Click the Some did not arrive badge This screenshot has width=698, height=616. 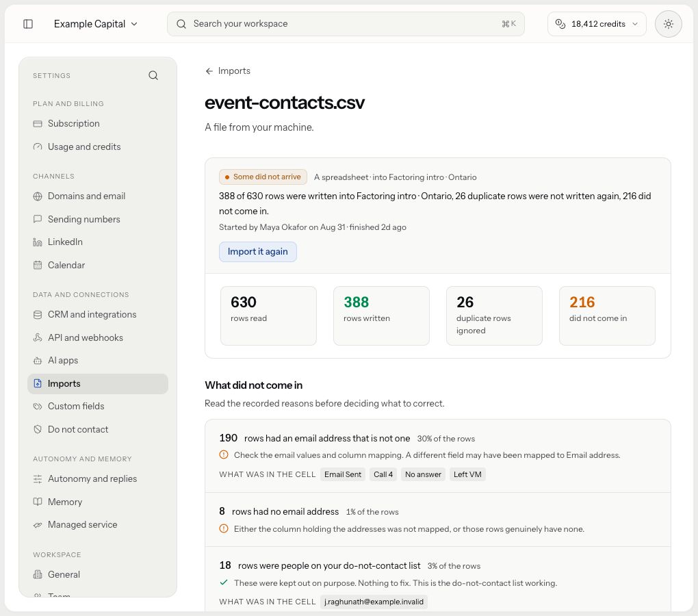pyautogui.click(x=263, y=177)
